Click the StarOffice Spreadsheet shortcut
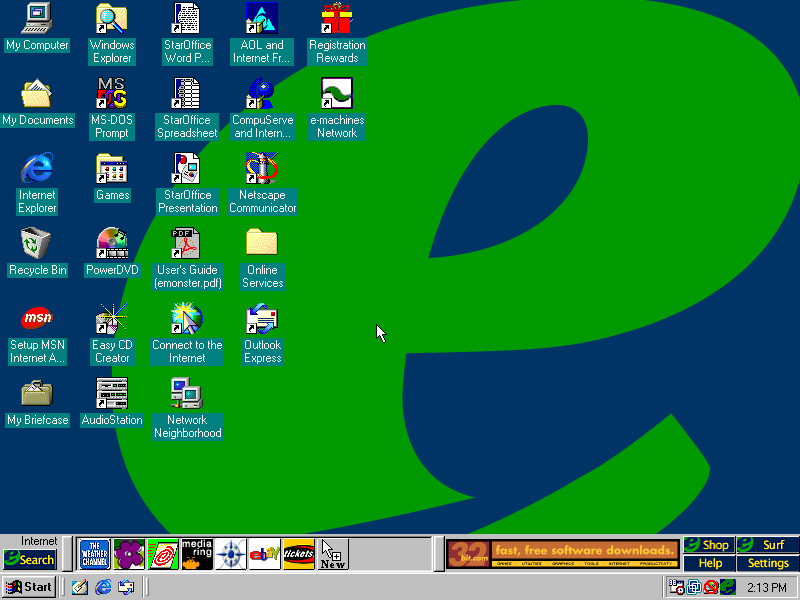 [187, 94]
